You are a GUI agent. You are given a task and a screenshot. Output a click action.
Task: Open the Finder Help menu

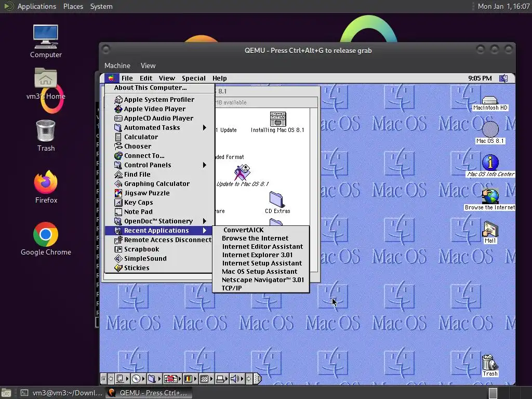tap(220, 78)
